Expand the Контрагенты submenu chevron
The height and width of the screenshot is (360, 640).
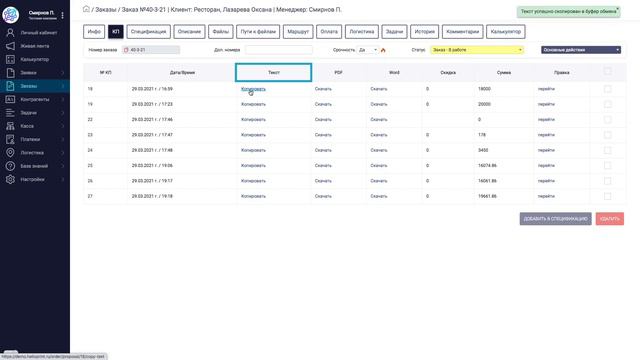click(x=63, y=99)
